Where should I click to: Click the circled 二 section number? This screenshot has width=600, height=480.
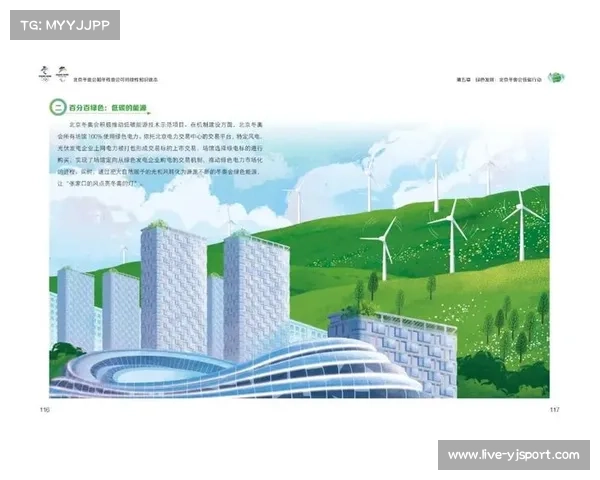click(58, 107)
